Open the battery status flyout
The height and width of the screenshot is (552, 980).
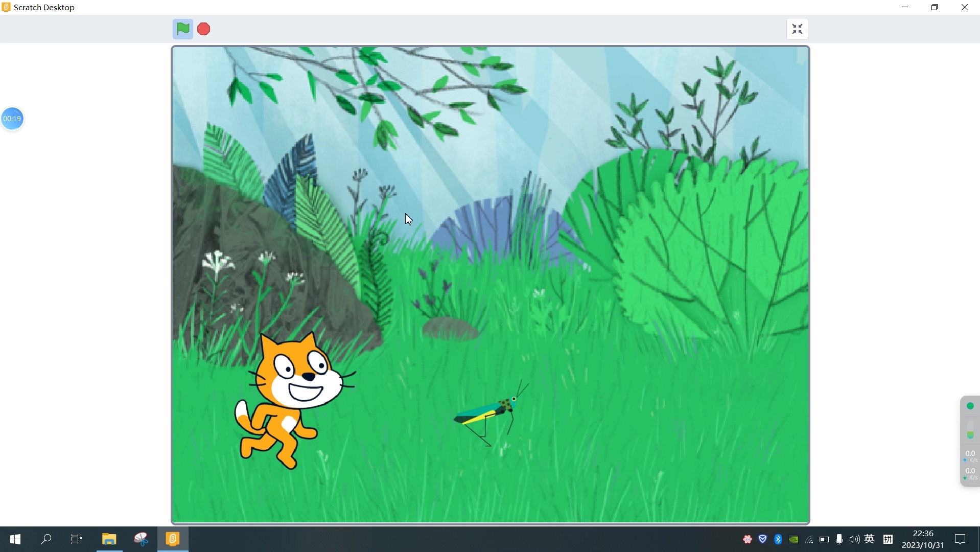pos(825,540)
